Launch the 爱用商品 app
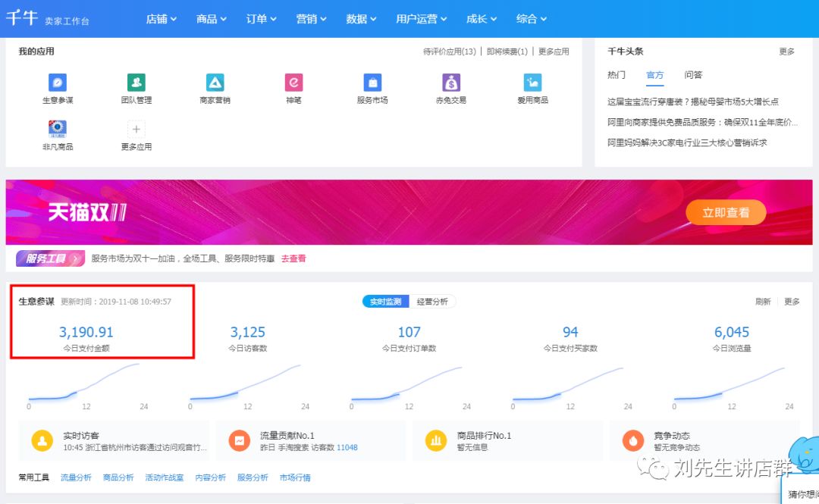The image size is (819, 504). tap(532, 83)
